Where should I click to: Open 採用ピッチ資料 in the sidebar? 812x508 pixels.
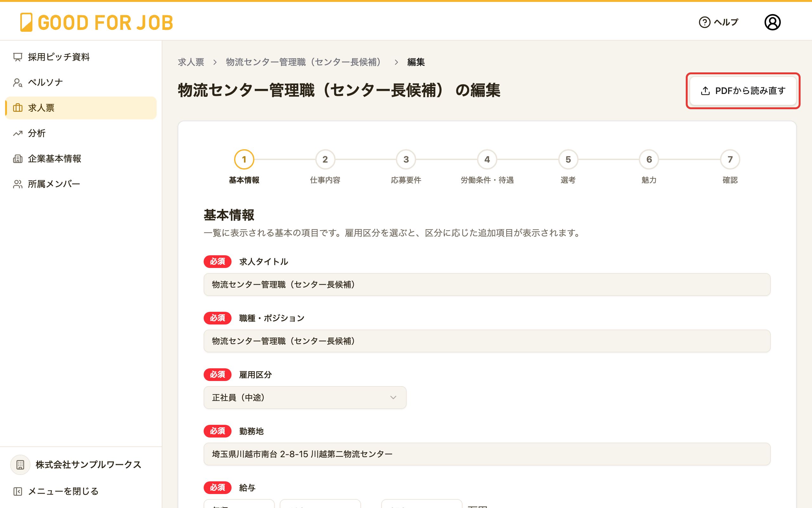81,57
